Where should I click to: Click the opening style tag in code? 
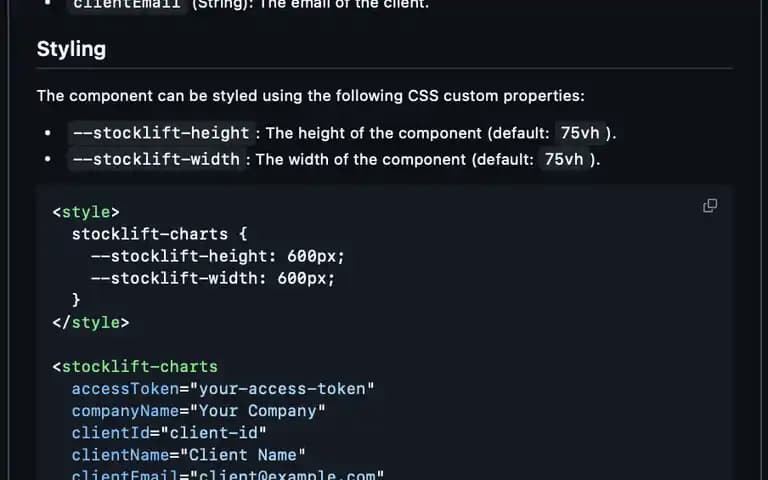(x=86, y=213)
